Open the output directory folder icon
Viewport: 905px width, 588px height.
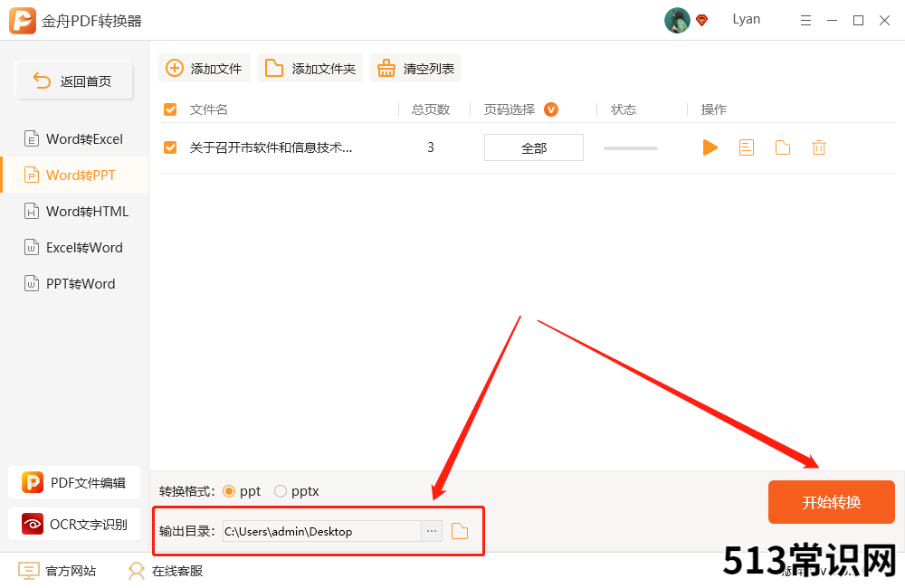460,531
